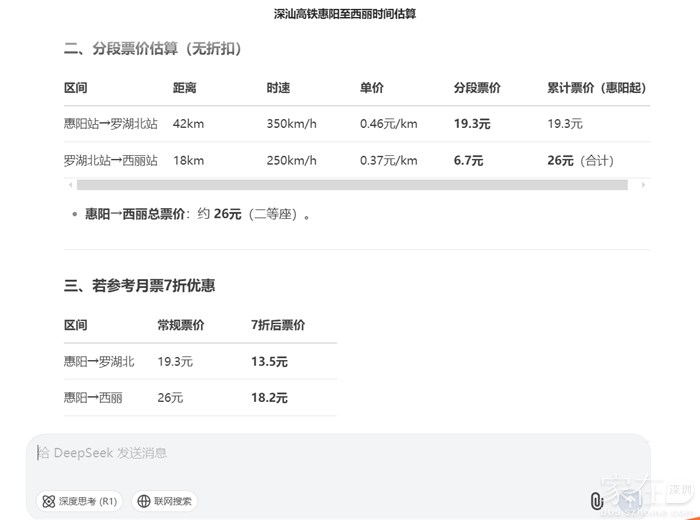Click the 二、分段票价估算 section heading
The width and height of the screenshot is (700, 520).
tap(152, 48)
